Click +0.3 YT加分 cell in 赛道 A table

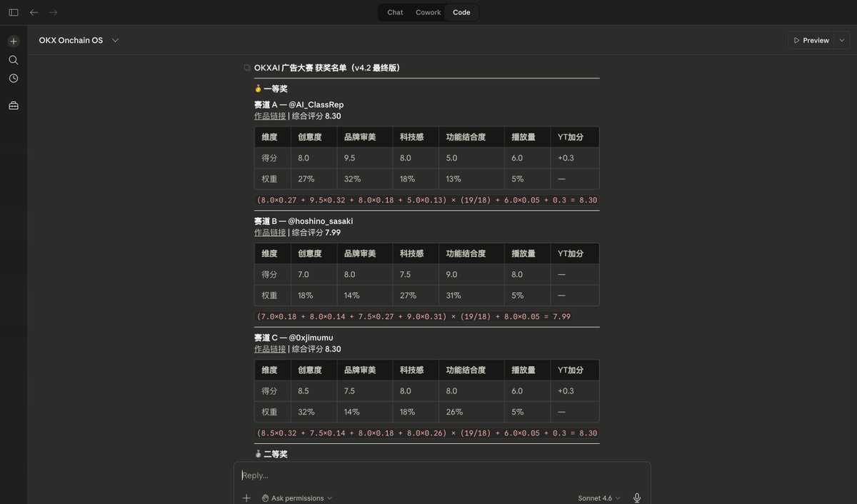click(566, 158)
